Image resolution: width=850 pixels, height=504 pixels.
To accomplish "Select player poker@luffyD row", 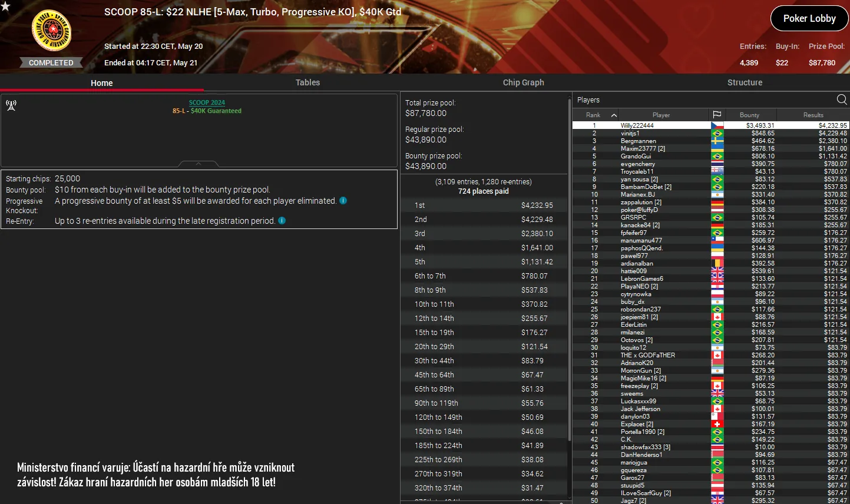I will coord(711,210).
